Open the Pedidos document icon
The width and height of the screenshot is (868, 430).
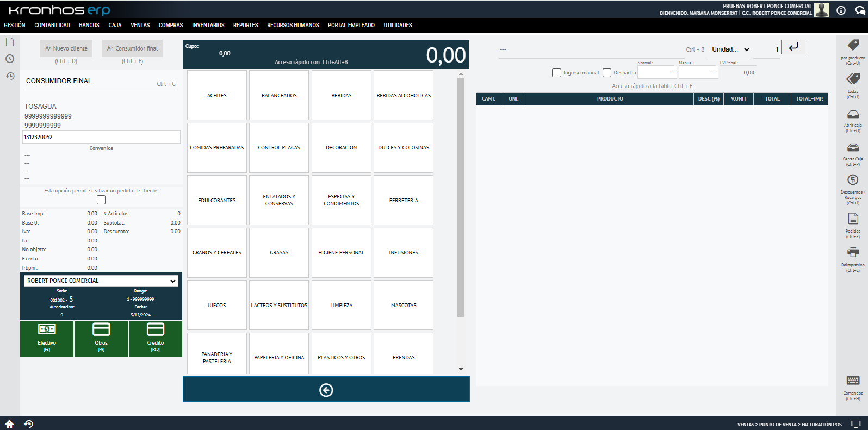tap(853, 219)
